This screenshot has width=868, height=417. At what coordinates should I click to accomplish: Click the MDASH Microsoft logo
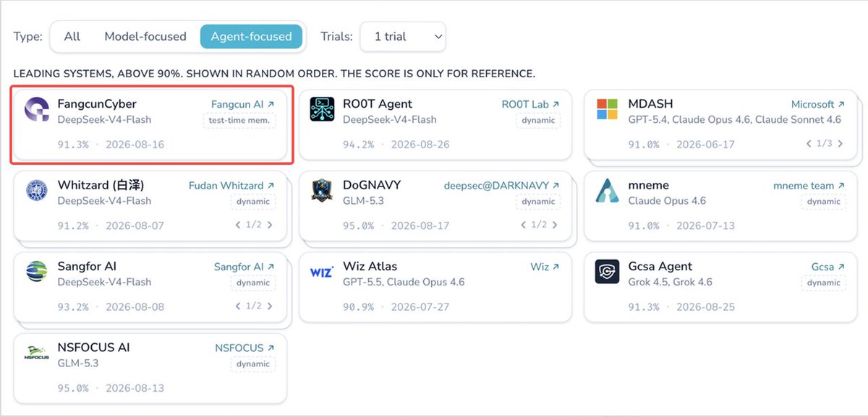[x=607, y=109]
